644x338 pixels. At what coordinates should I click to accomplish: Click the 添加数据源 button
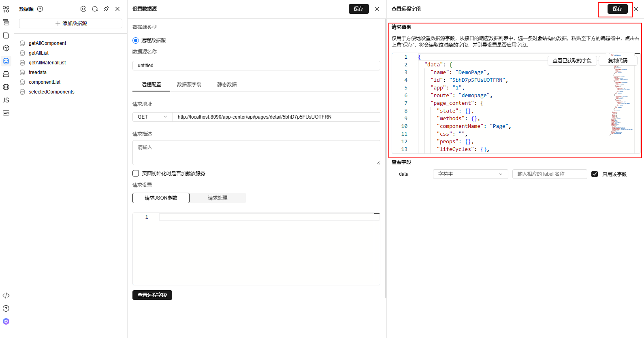click(x=71, y=23)
